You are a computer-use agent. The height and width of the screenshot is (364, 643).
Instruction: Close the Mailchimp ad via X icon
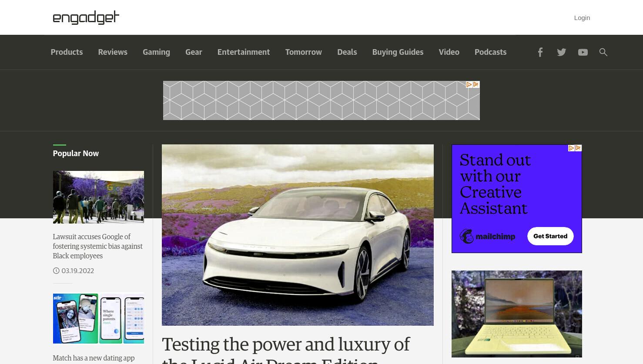(578, 148)
